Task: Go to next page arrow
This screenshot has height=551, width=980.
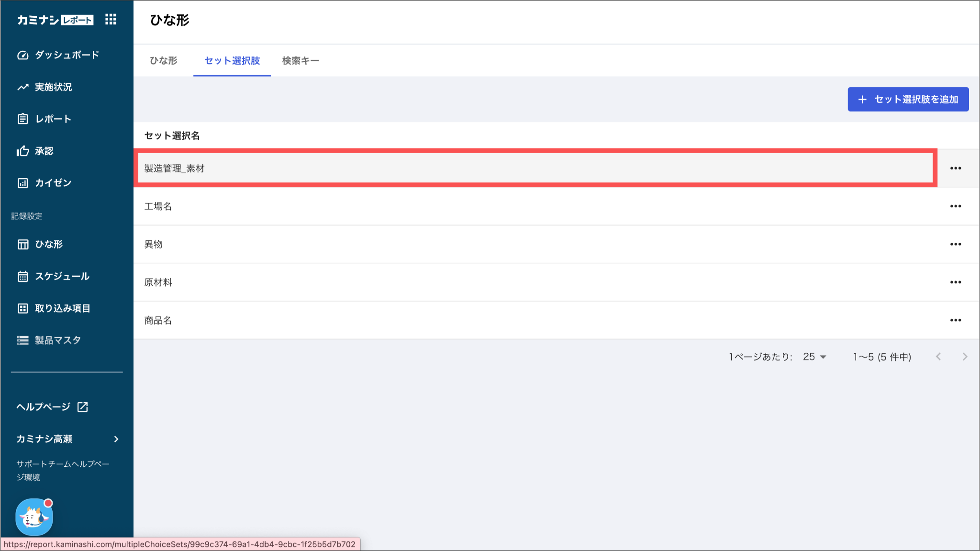Action: tap(965, 357)
